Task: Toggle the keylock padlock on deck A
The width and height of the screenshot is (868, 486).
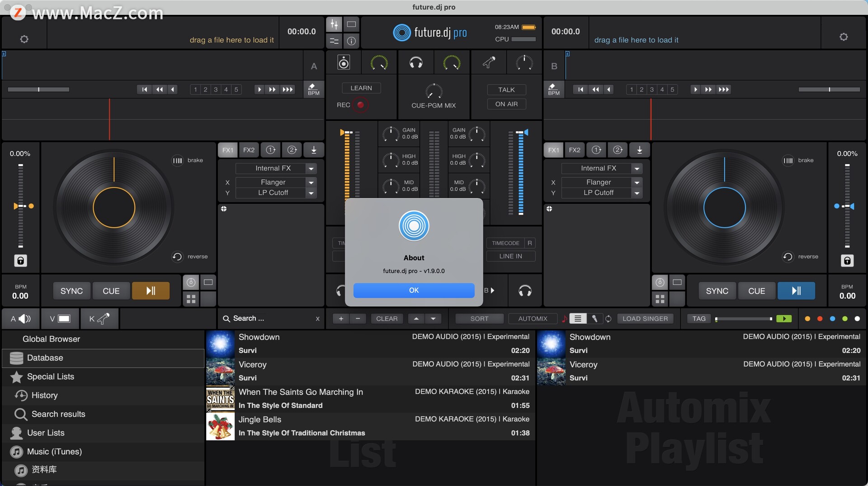Action: (20, 261)
